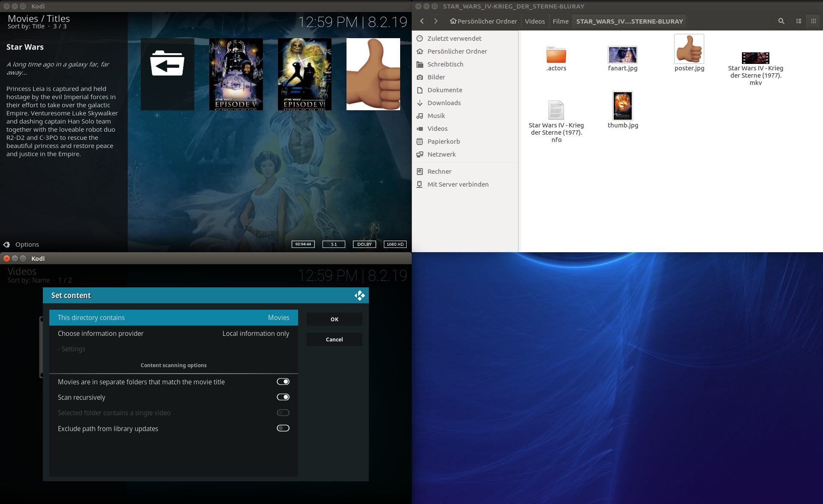
Task: Select the thumb.jpg file
Action: click(x=623, y=110)
